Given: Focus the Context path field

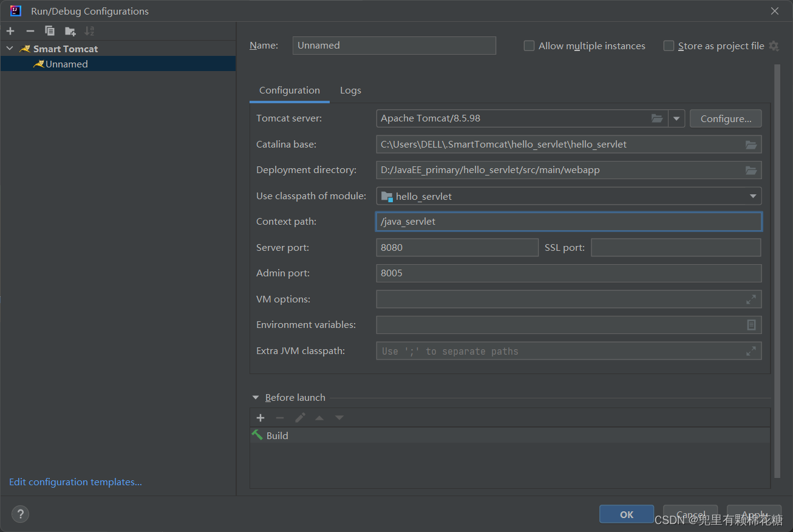Looking at the screenshot, I should tap(569, 222).
